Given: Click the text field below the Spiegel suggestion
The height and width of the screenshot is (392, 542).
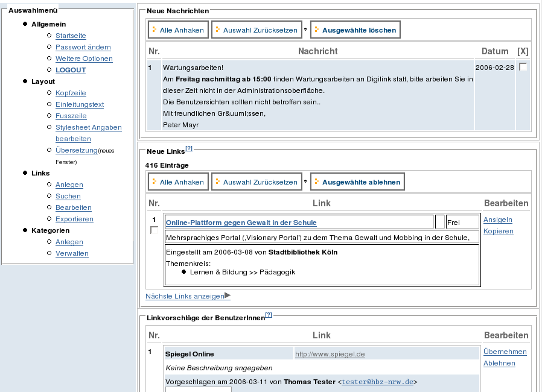Looking at the screenshot, I should 198,389.
